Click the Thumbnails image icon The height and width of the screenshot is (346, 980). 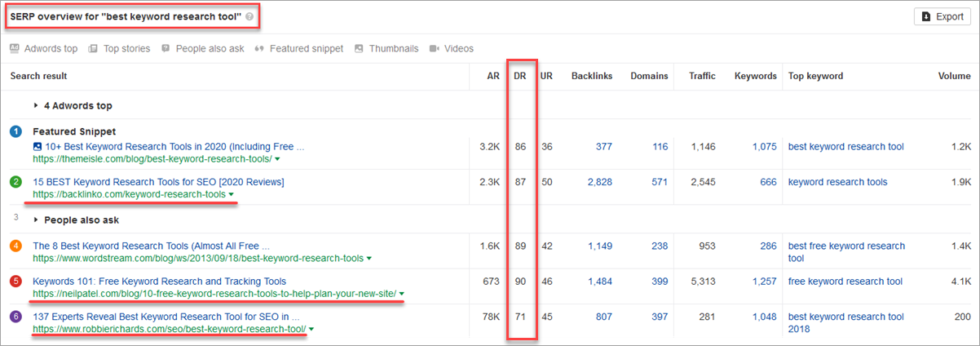(x=359, y=49)
